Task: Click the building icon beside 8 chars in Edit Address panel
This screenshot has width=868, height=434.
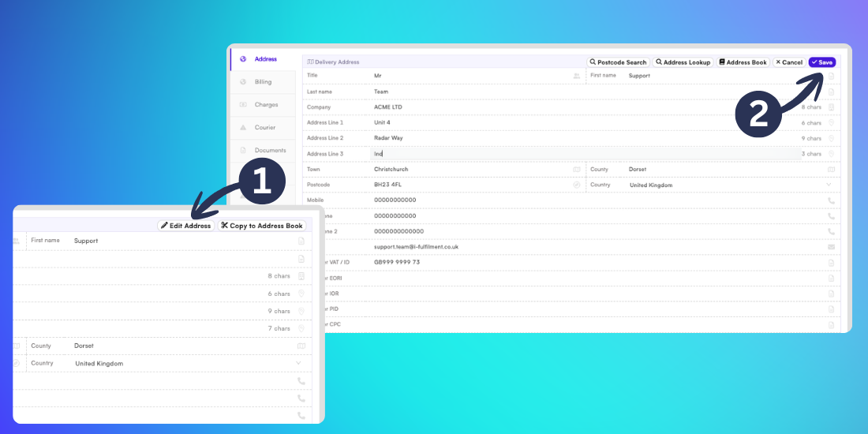Action: tap(301, 276)
